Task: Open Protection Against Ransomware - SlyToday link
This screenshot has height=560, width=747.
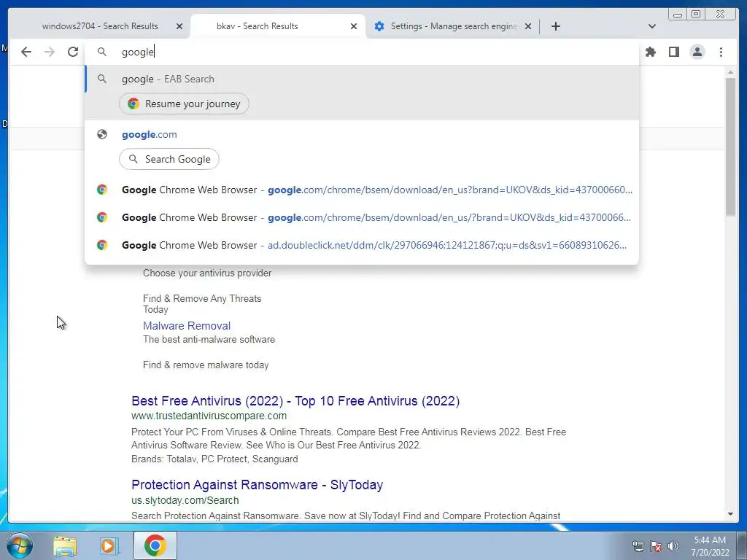Action: click(x=258, y=485)
